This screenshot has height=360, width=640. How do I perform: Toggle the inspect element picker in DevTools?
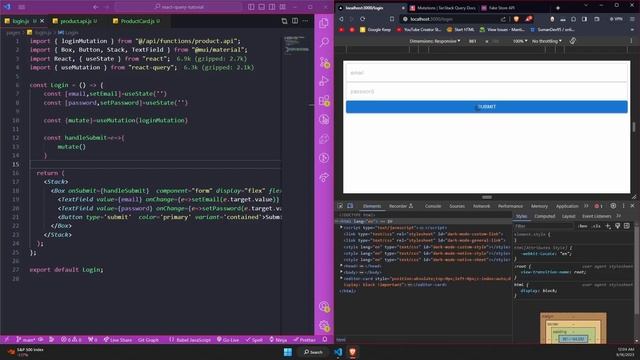[x=340, y=206]
